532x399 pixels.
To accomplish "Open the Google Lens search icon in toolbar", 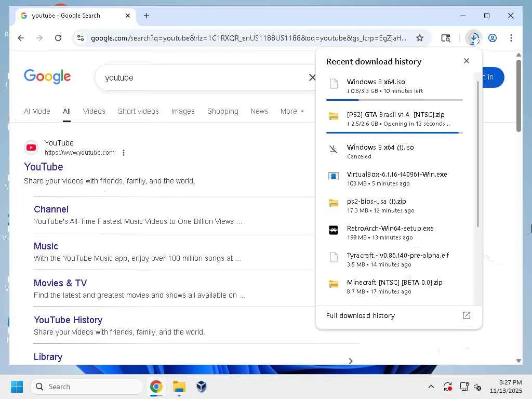I will tap(445, 38).
